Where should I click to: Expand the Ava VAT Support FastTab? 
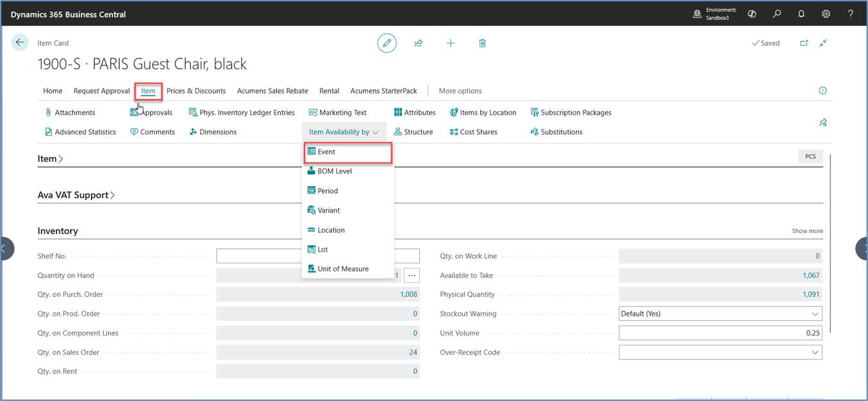click(x=76, y=195)
